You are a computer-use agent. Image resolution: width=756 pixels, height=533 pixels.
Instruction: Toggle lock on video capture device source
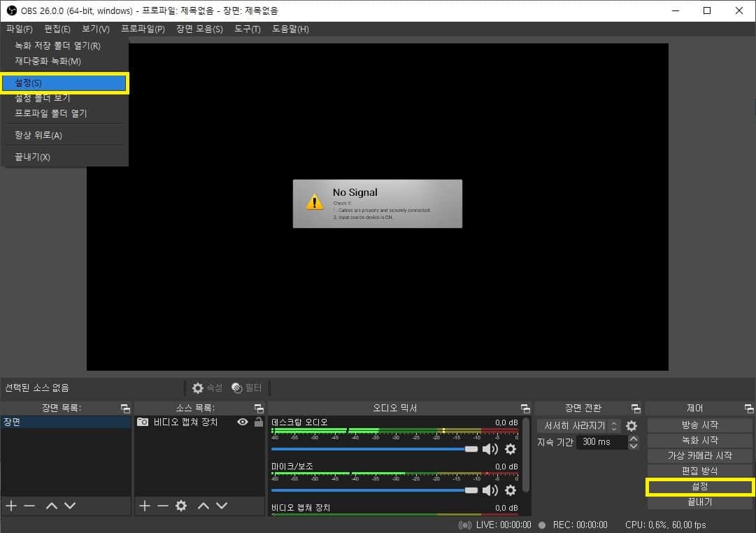click(258, 422)
